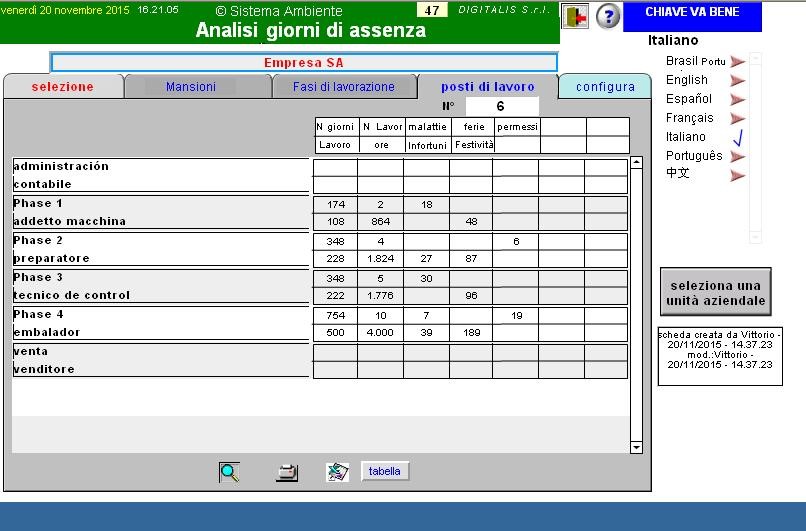Click seleziona una unità aziendale button
Viewport: 806px width, 531px height.
(716, 292)
